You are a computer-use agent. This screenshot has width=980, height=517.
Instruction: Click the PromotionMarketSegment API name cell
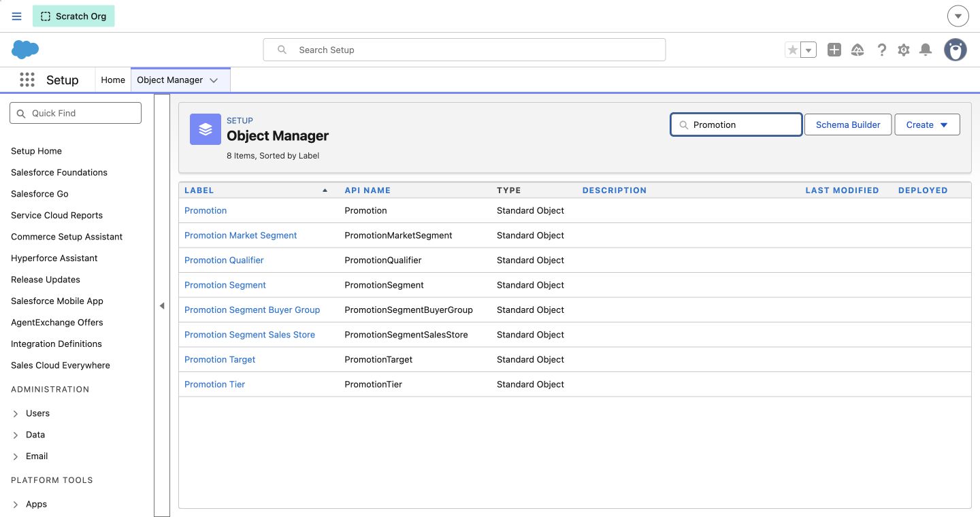398,235
